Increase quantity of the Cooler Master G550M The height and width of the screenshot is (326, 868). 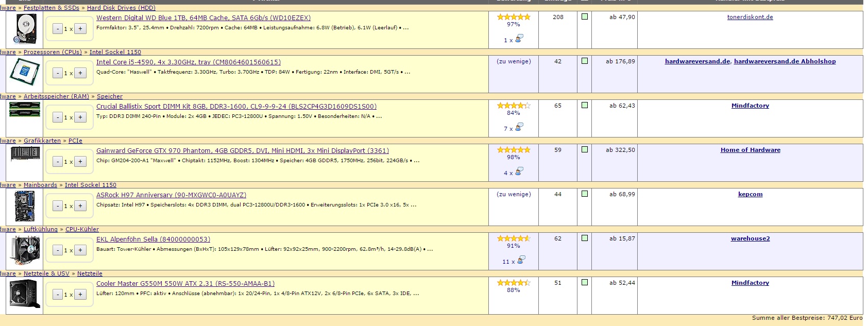(80, 295)
